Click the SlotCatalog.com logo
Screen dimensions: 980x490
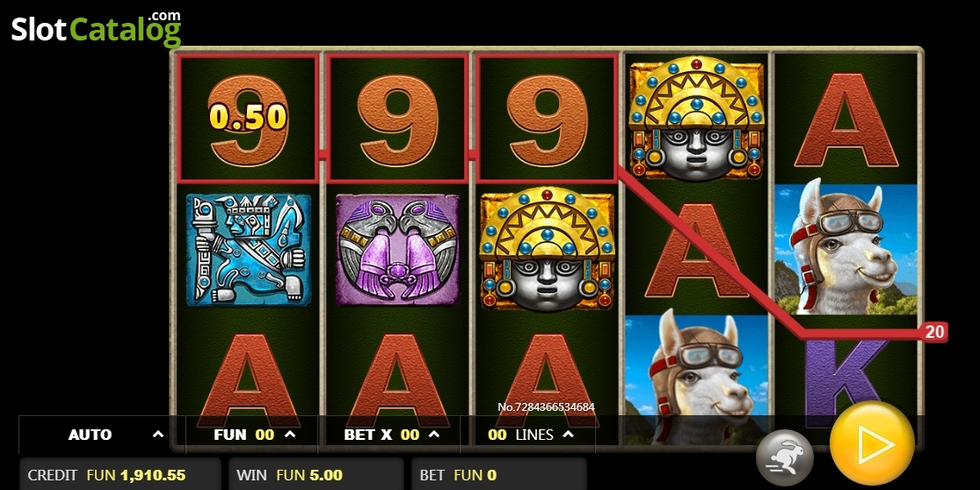[97, 29]
